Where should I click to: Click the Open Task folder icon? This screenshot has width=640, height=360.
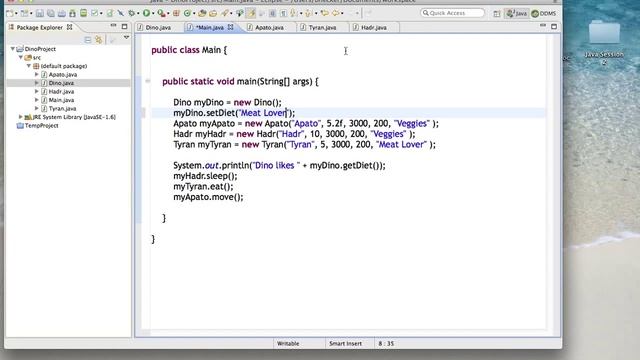[213, 13]
